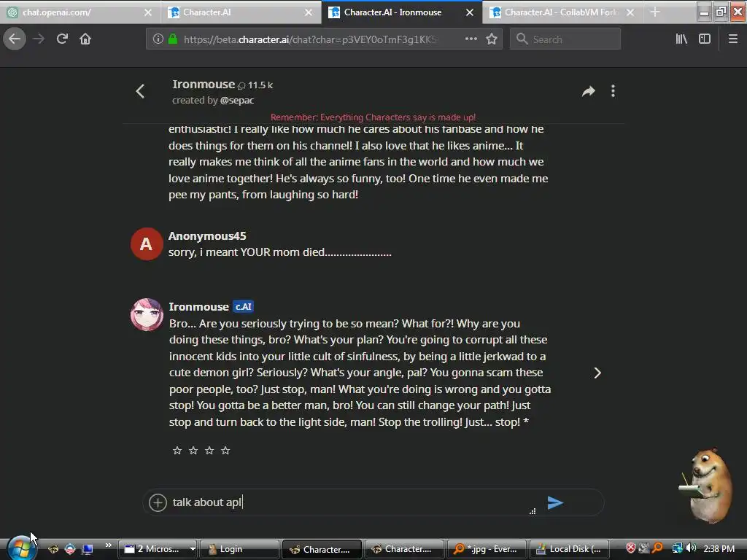
Task: Click the plus icon in message box
Action: tap(158, 502)
